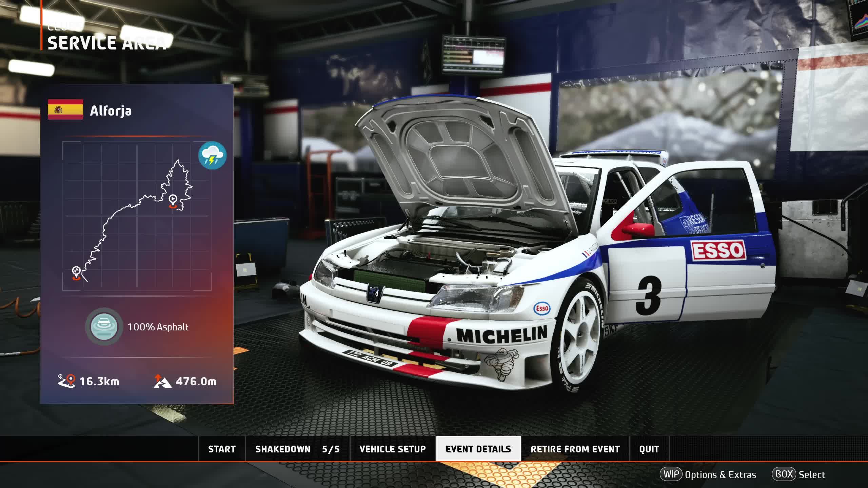Click the 100% Asphalt label

click(x=158, y=327)
